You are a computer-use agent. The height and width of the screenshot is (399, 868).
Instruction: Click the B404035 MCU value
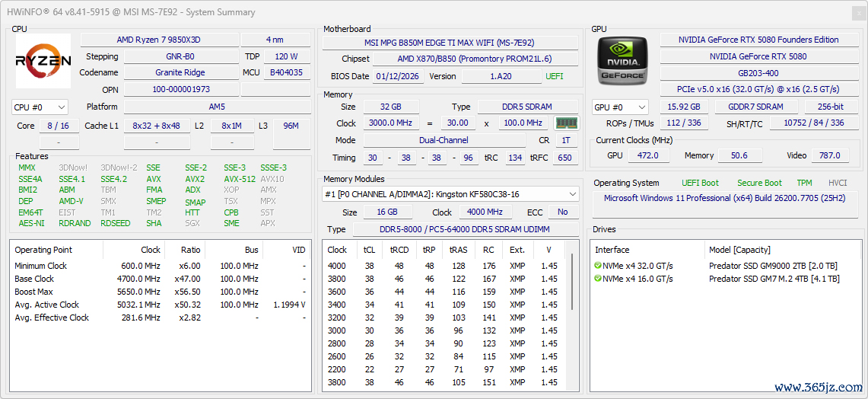coord(286,72)
